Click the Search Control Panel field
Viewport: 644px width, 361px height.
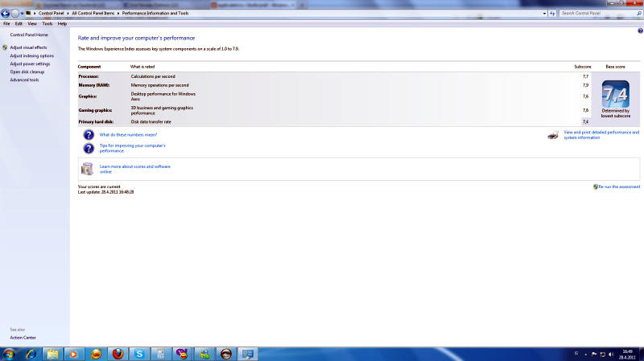(x=596, y=14)
